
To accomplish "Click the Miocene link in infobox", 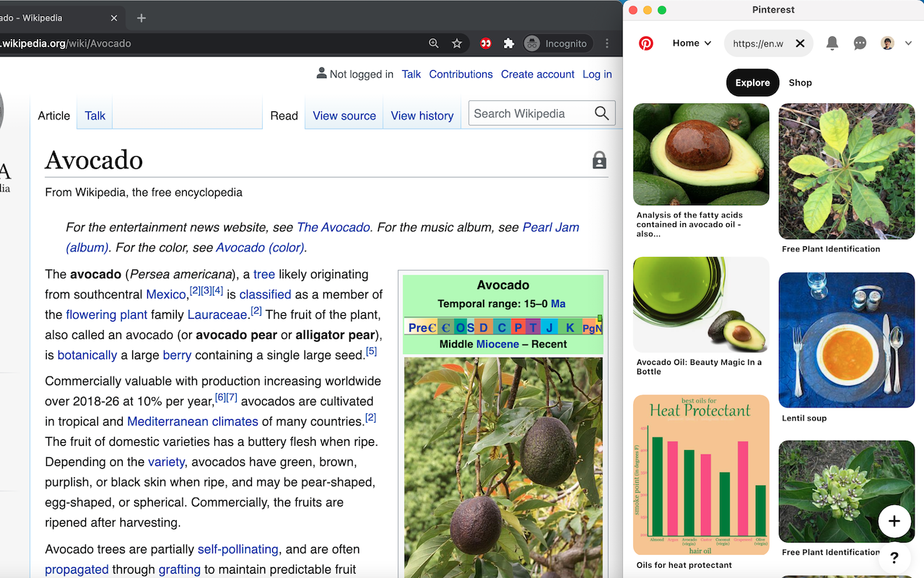I will click(497, 344).
